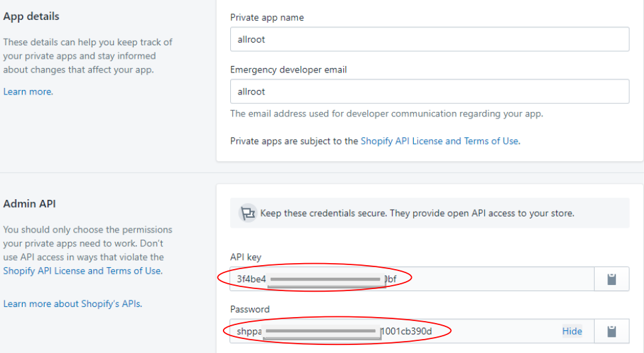
Task: Click the email address helper text
Action: click(387, 114)
